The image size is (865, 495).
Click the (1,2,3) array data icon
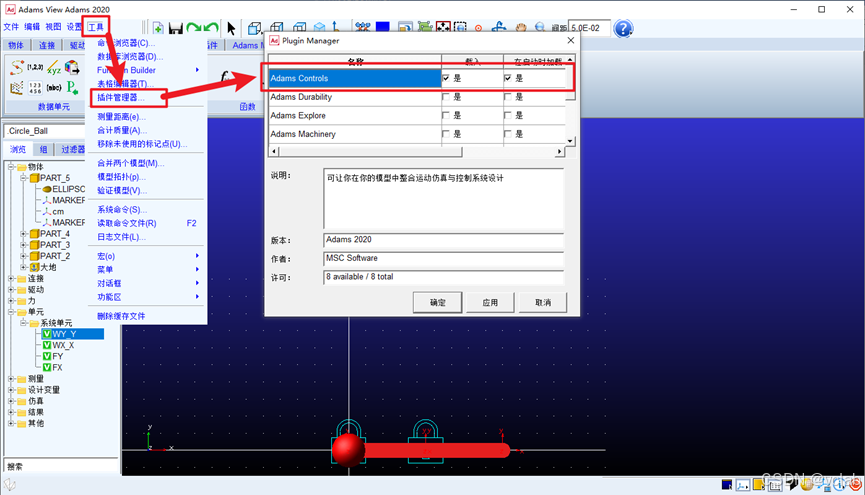[x=35, y=67]
